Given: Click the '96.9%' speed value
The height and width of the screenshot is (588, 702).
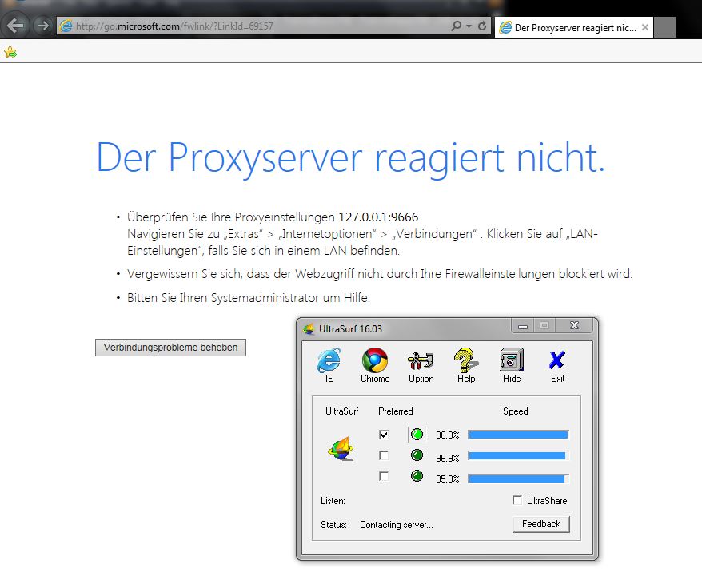Looking at the screenshot, I should coord(447,459).
